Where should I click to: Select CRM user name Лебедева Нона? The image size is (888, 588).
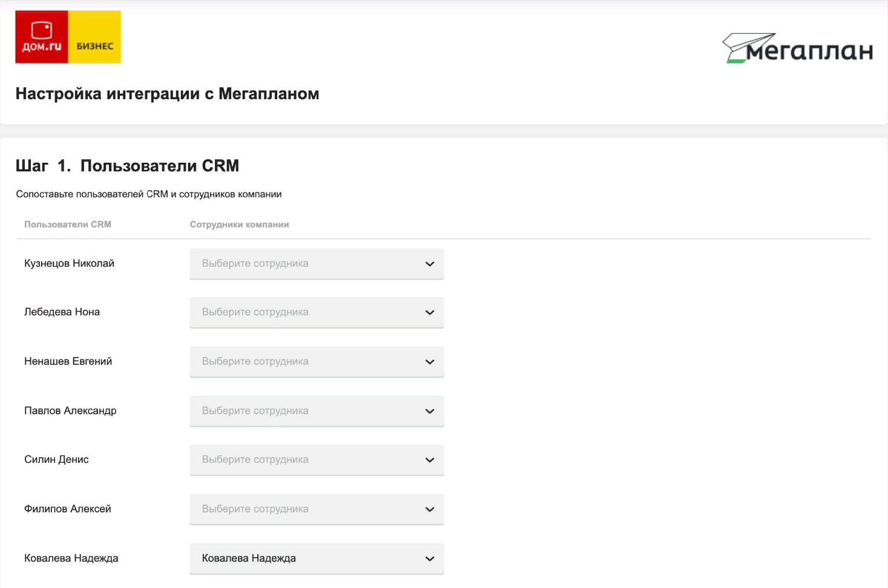tap(62, 312)
